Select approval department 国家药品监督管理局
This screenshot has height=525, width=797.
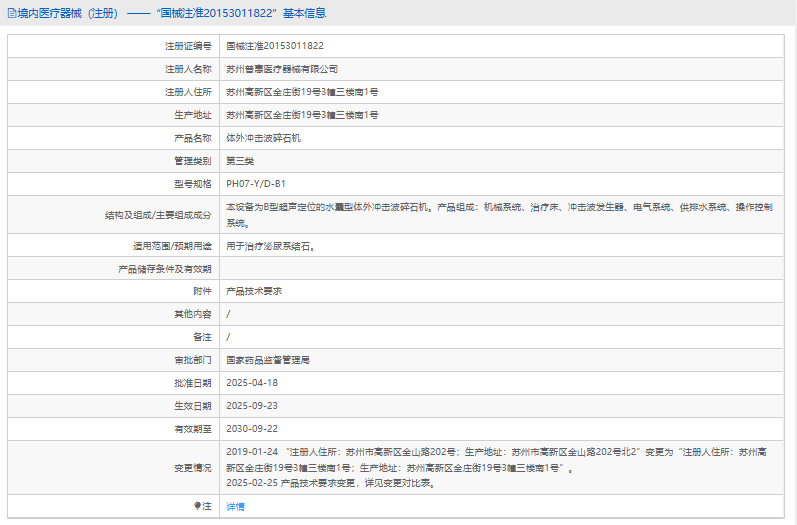pyautogui.click(x=268, y=360)
